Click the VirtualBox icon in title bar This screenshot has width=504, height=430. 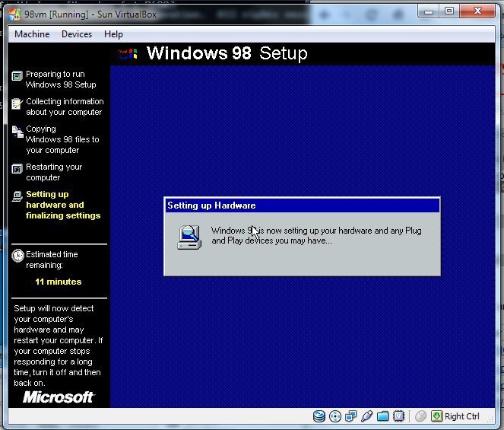click(14, 14)
